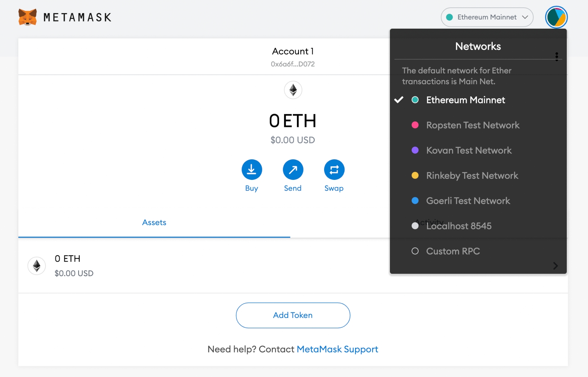Open the MetaMask Support link
The image size is (588, 377).
(337, 349)
